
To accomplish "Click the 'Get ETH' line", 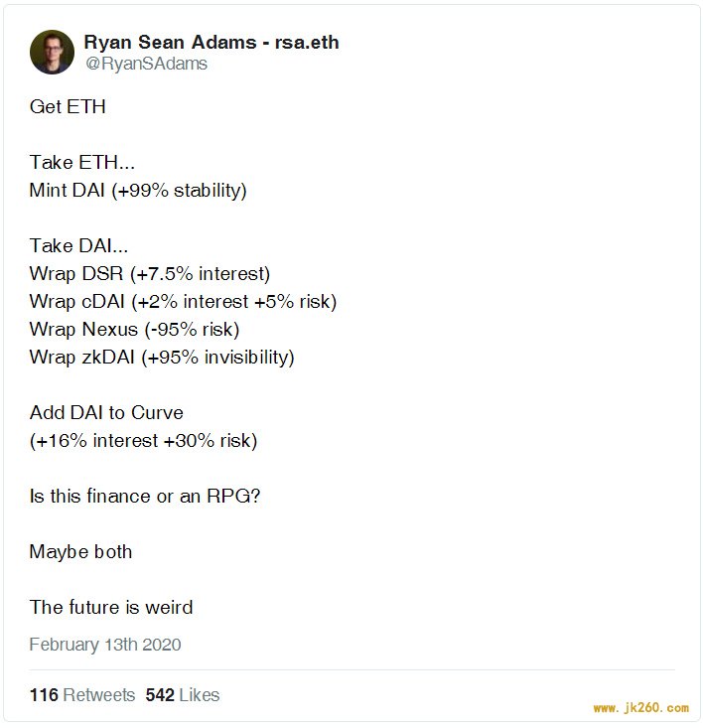I will (68, 107).
